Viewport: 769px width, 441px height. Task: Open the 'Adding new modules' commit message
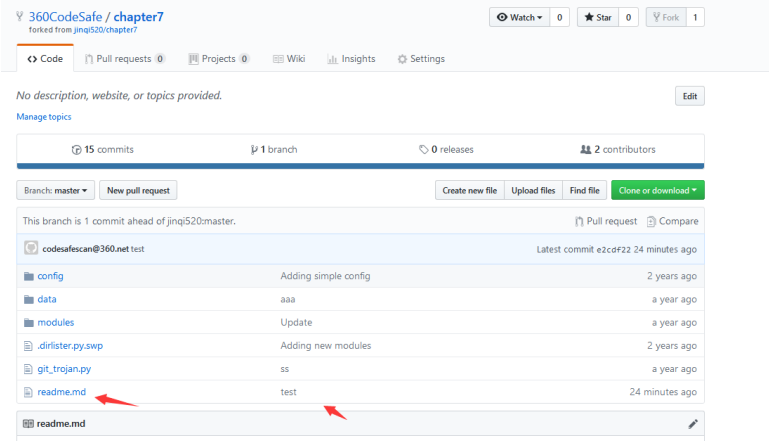click(x=326, y=346)
